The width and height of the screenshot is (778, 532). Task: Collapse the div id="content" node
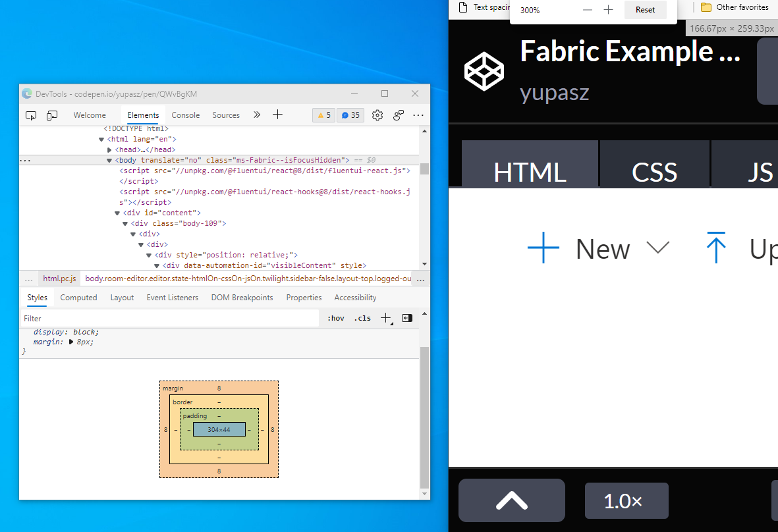click(117, 213)
